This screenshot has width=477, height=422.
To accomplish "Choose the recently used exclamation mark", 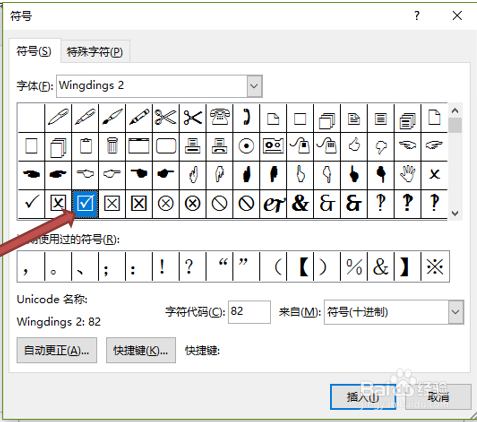I will pyautogui.click(x=166, y=267).
